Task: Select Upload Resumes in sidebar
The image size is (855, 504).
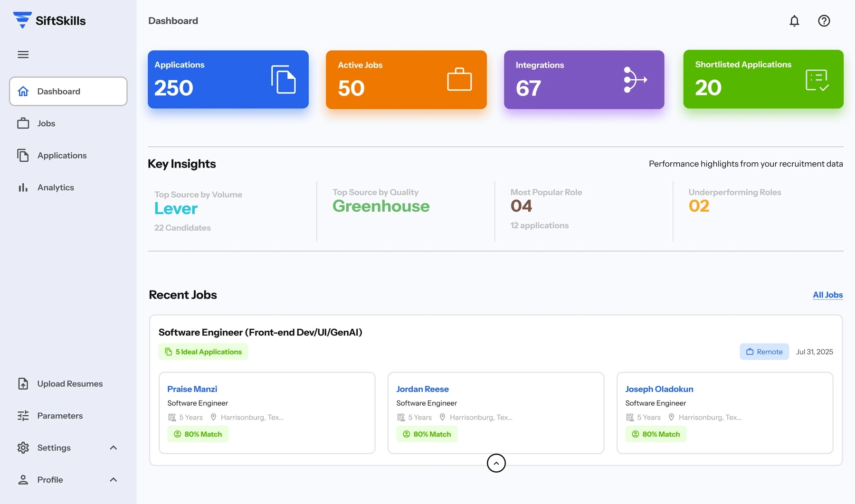Action: [x=70, y=384]
